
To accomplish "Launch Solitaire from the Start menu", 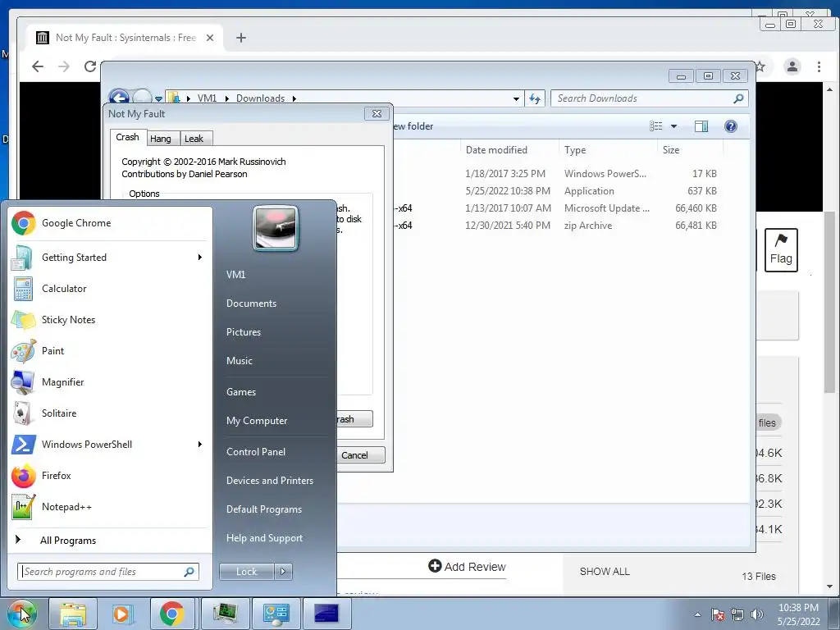I will [x=109, y=413].
